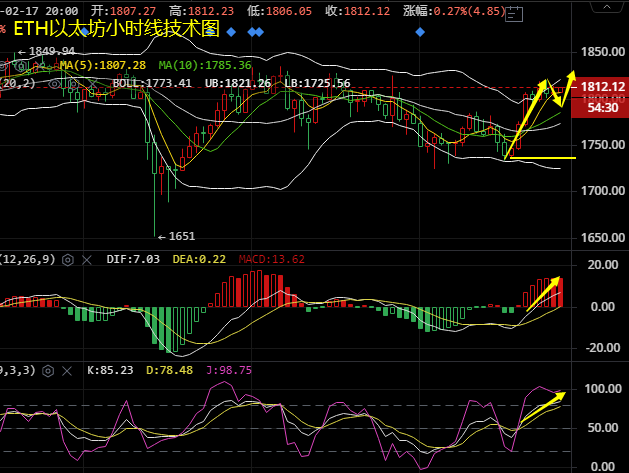
Task: Select blue diamond event marker above rightmost gridline
Action: (420, 32)
